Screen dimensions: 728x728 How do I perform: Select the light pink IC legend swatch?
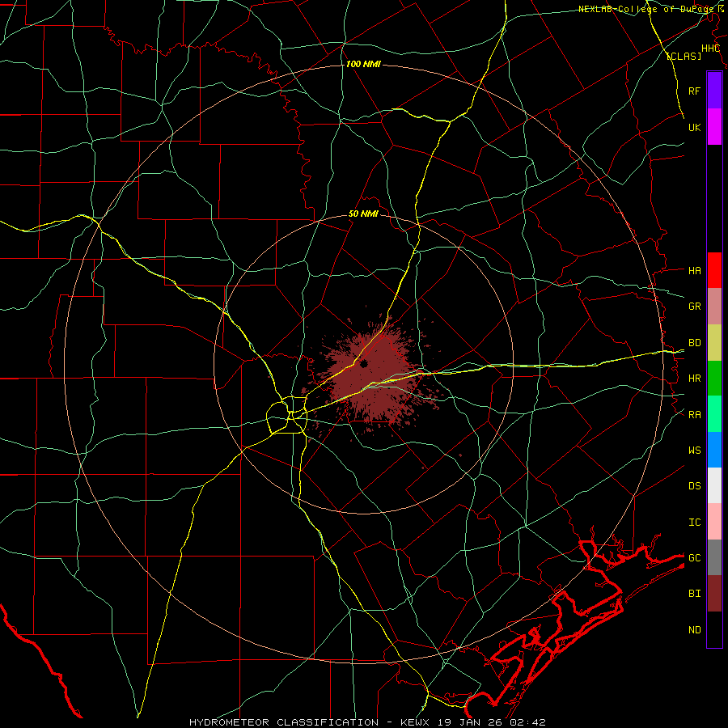coord(714,522)
